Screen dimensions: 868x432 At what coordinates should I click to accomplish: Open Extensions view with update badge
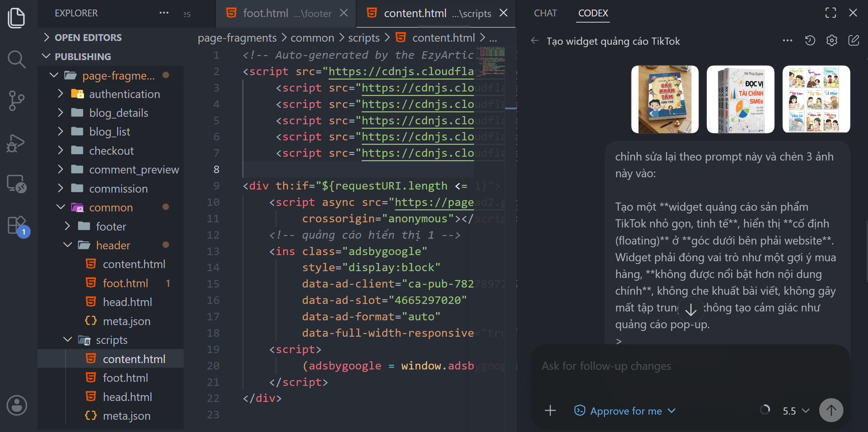coord(17,225)
